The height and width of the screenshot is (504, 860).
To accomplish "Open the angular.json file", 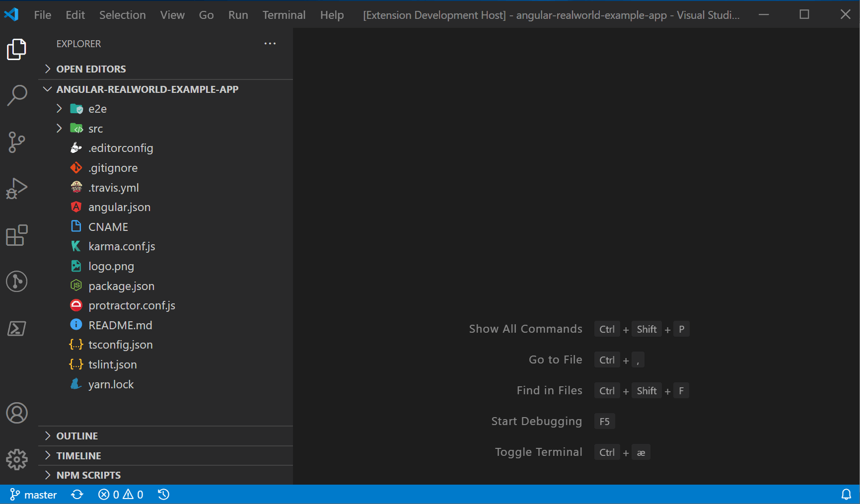I will [165, 207].
